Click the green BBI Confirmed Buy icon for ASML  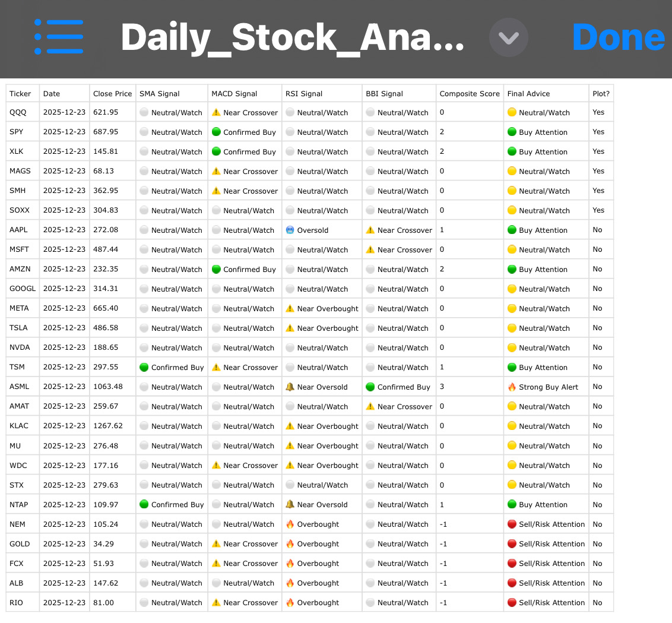pos(370,387)
